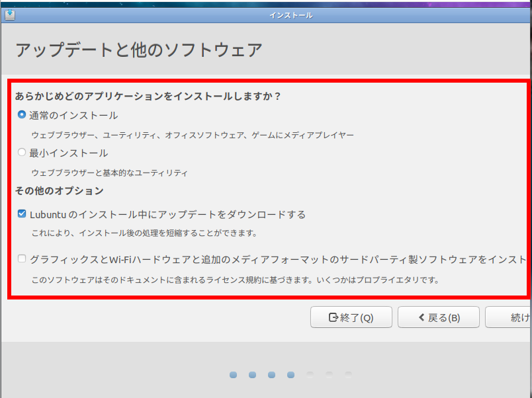The height and width of the screenshot is (398, 532).
Task: Click the normal install description listing オフィスソフトウェア
Action: [193, 136]
